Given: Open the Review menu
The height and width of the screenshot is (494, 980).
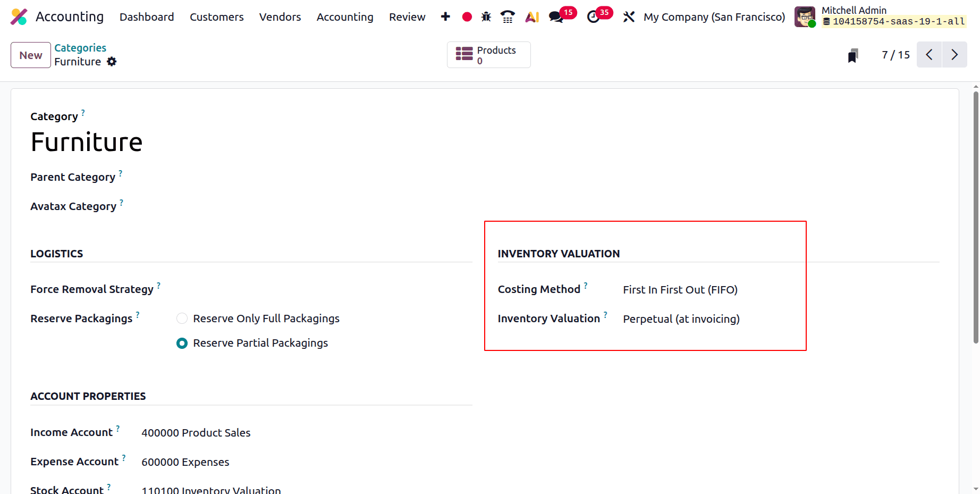Looking at the screenshot, I should 407,17.
